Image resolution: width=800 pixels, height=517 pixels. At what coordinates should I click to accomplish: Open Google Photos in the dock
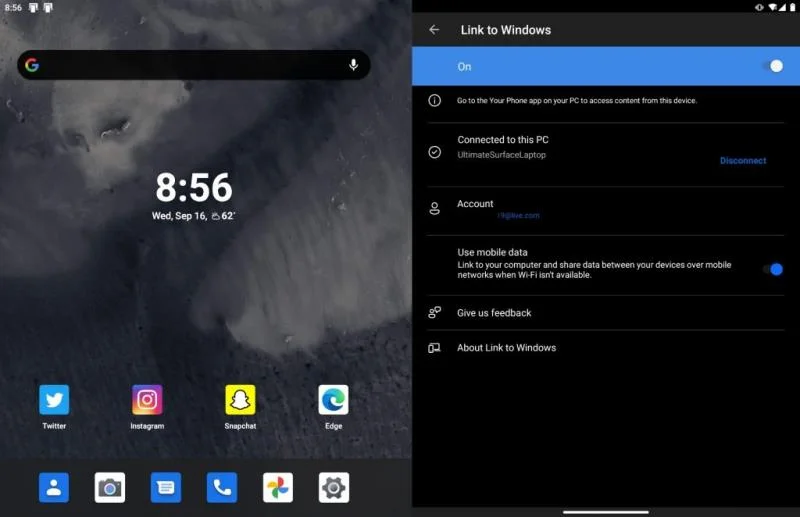278,487
